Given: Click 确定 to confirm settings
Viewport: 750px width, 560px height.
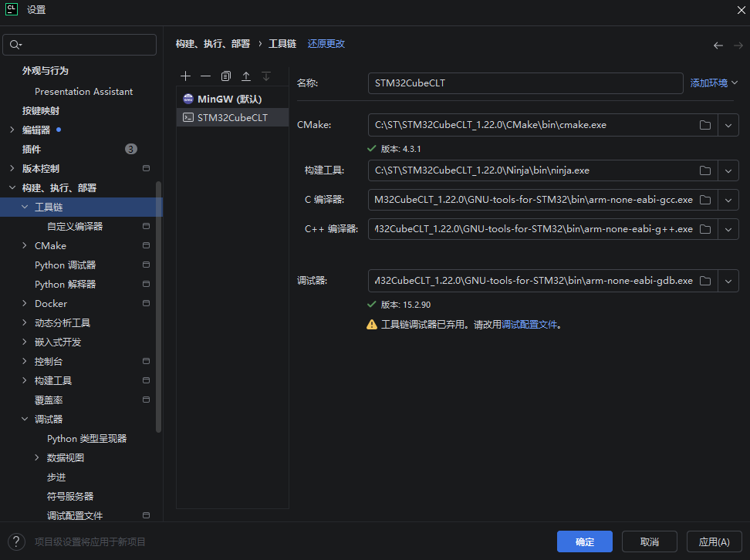Looking at the screenshot, I should 585,541.
